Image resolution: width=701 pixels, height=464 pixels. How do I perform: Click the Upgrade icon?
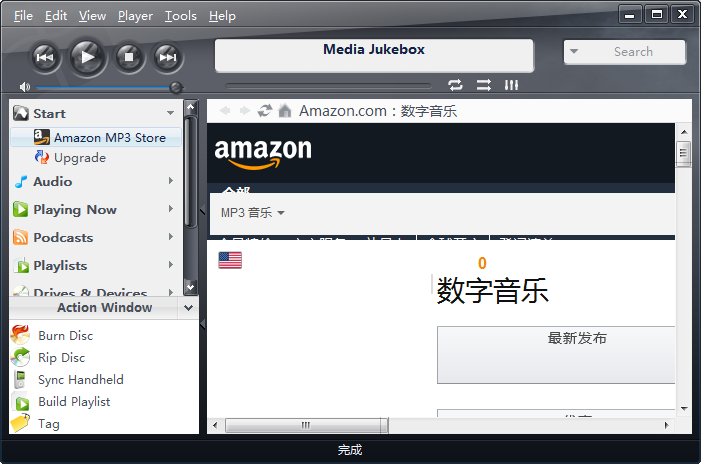[x=42, y=157]
